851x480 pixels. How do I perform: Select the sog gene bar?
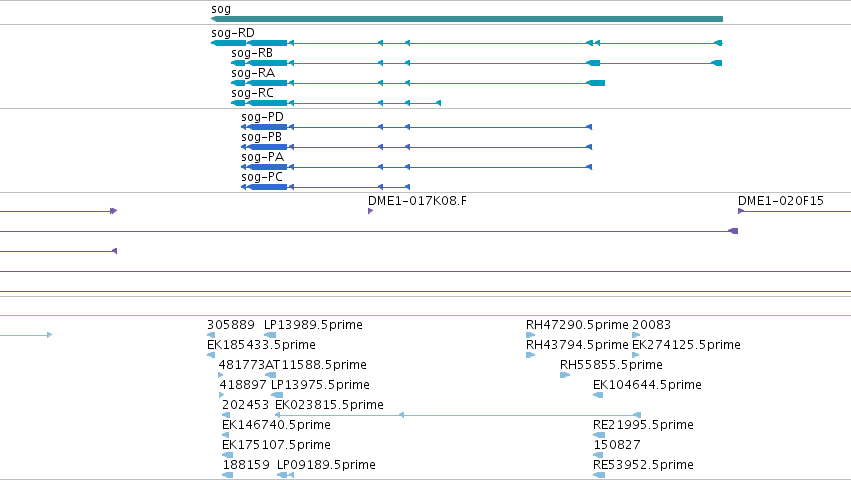(467, 19)
